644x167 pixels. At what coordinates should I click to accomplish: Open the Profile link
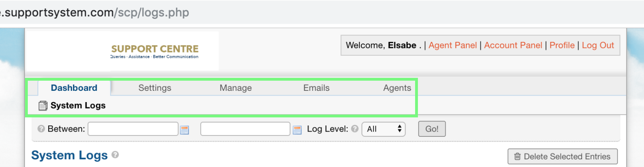point(562,45)
